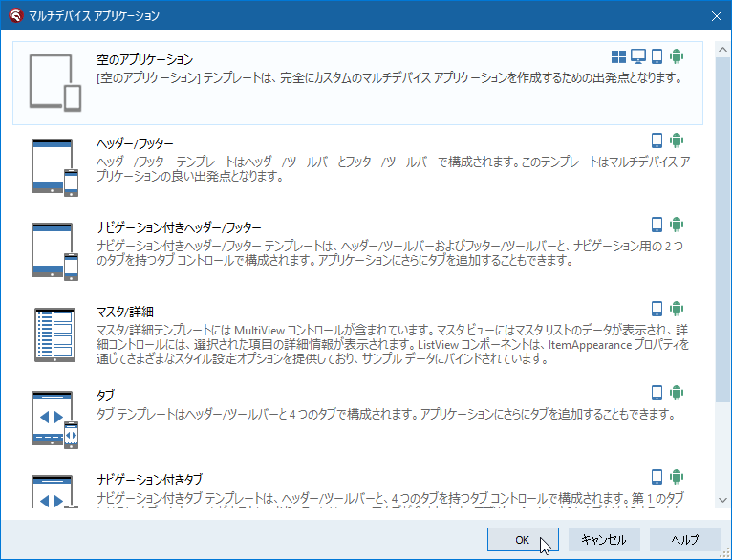Click description text of タブ template
Image resolution: width=732 pixels, height=560 pixels.
point(386,414)
